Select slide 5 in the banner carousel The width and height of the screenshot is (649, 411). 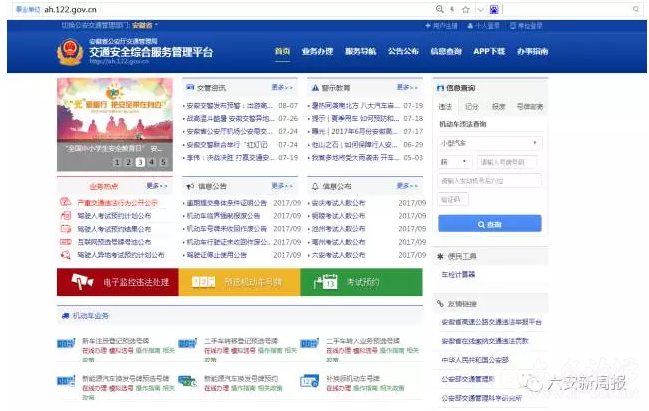[x=161, y=161]
